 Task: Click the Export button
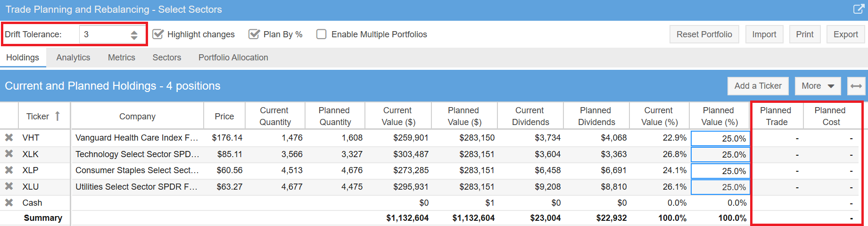click(x=845, y=34)
